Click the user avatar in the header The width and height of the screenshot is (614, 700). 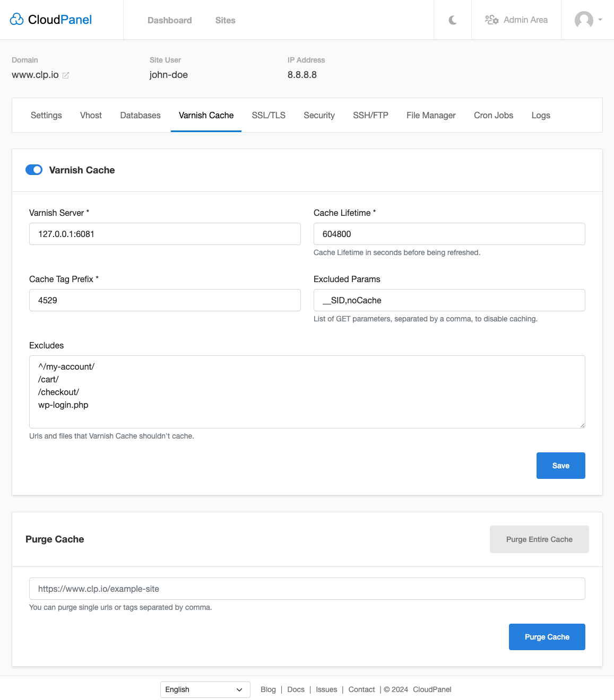pyautogui.click(x=583, y=20)
